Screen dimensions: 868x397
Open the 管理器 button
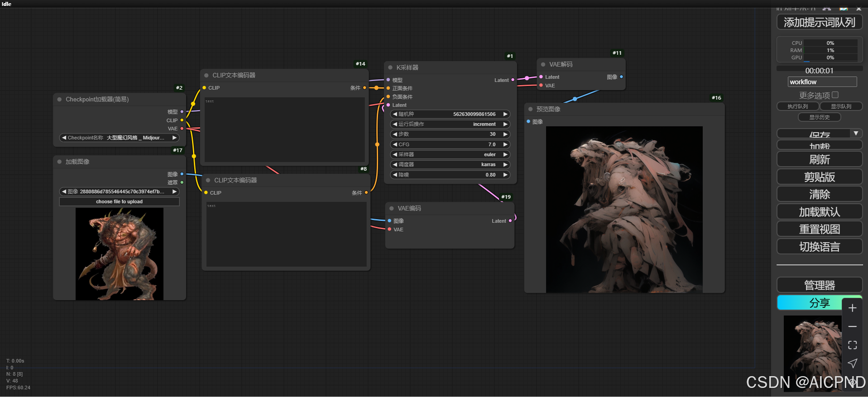click(x=820, y=285)
